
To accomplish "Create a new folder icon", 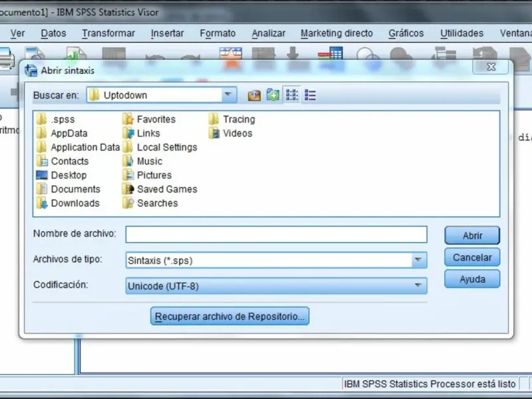I will click(x=273, y=95).
